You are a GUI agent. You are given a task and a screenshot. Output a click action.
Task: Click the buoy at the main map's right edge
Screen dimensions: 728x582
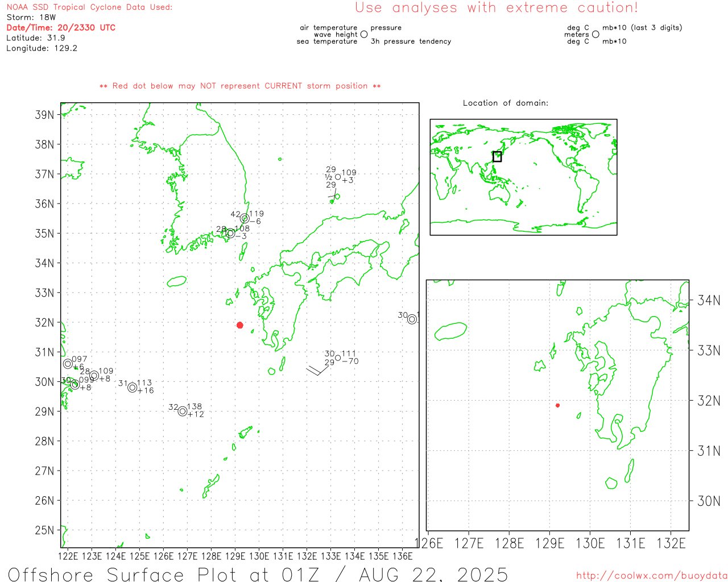[412, 319]
